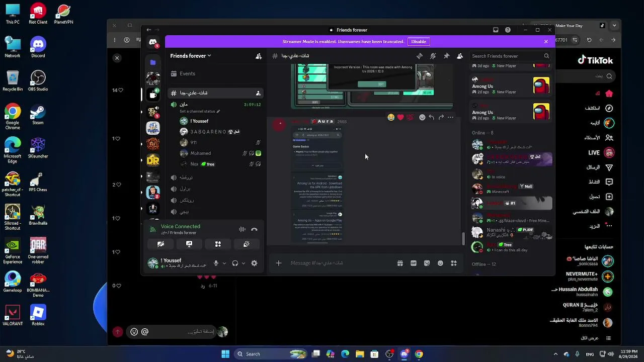Select ! Youssef in voice channel

pos(220,121)
